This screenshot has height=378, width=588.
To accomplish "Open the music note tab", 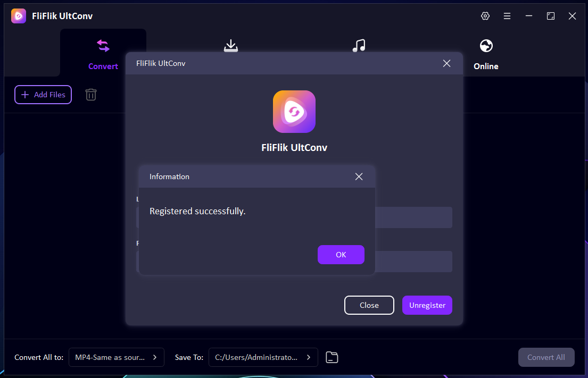I will (x=359, y=46).
